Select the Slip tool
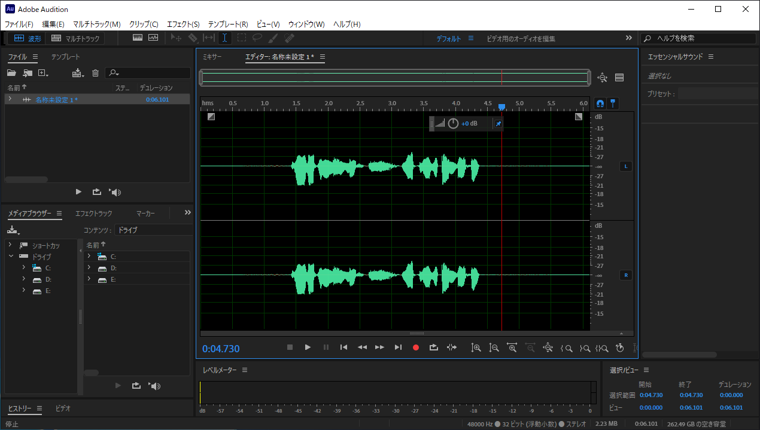 (x=209, y=38)
